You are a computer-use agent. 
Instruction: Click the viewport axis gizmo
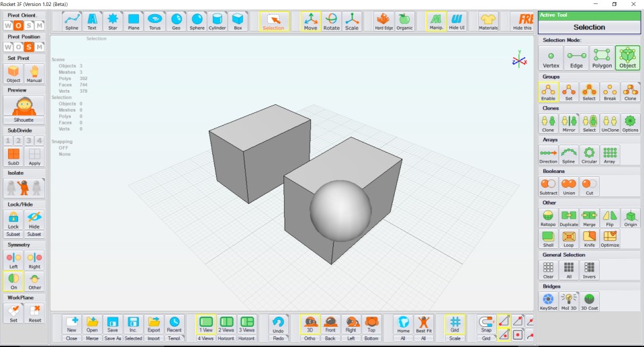click(x=519, y=61)
